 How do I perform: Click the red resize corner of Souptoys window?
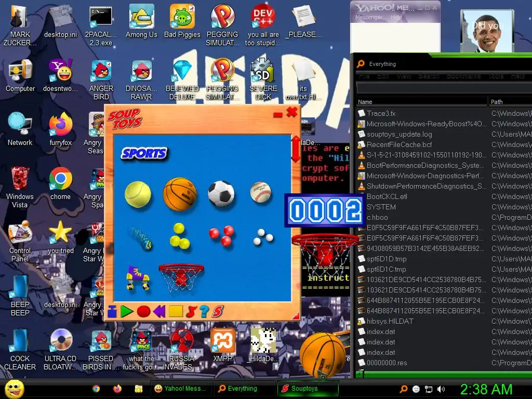click(296, 316)
